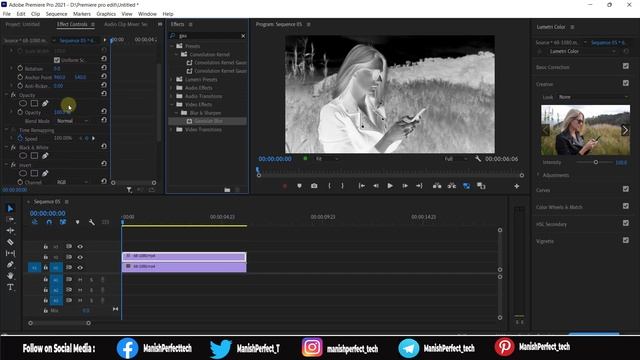This screenshot has height=360, width=640.
Task: Reset the Rotation parameter
Action: point(104,68)
